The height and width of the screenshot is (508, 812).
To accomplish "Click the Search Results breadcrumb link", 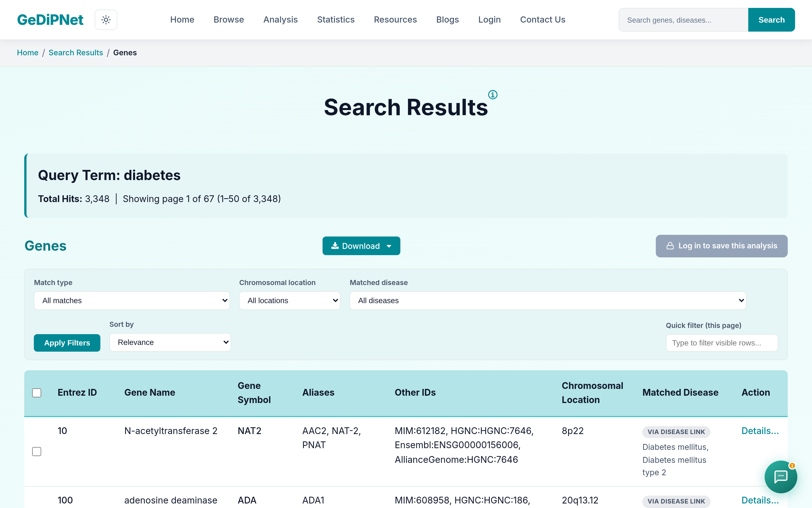I will (x=76, y=53).
